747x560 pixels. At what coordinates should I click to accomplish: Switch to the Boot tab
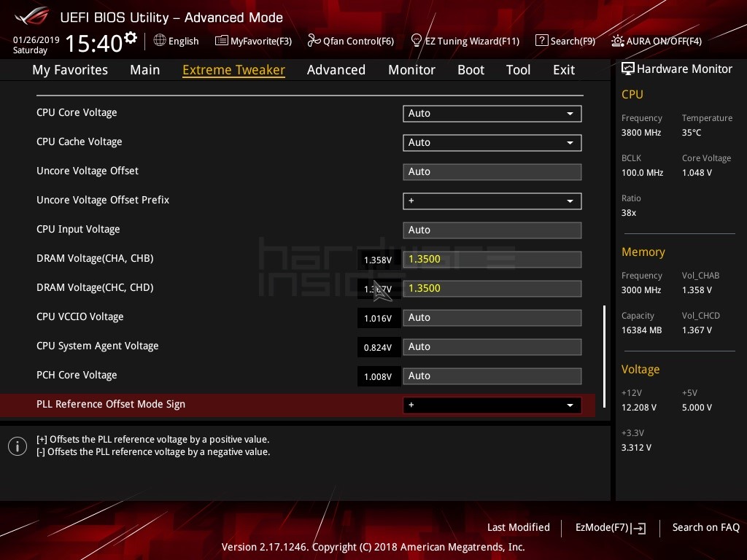471,70
